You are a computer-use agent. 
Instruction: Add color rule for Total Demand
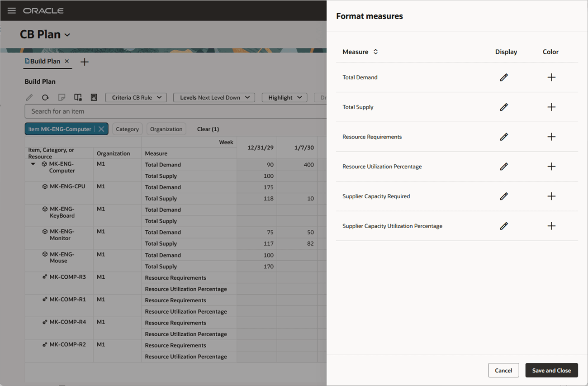tap(551, 77)
